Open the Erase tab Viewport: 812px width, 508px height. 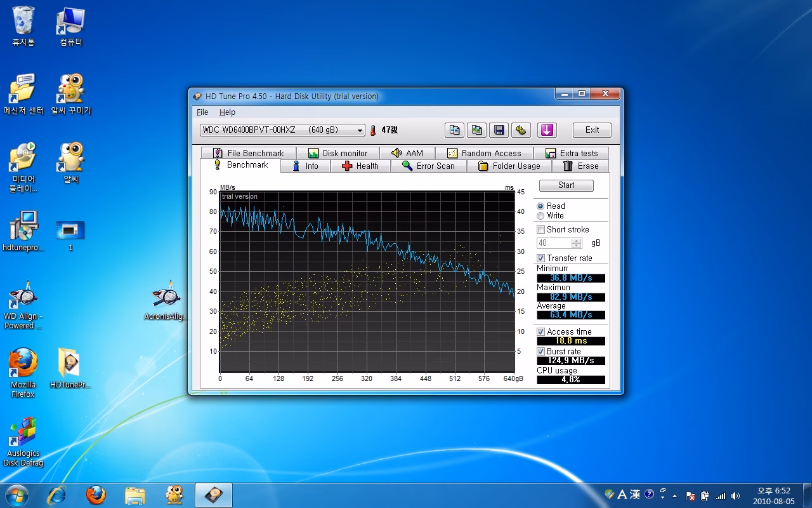(580, 166)
